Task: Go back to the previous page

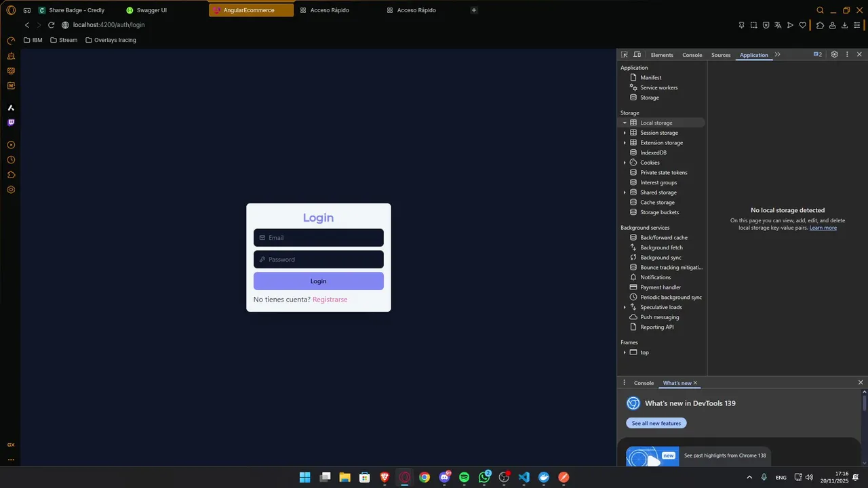Action: pyautogui.click(x=27, y=25)
